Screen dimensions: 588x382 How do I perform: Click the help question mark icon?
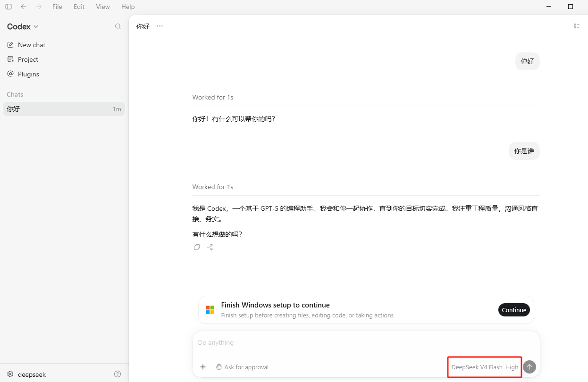(x=118, y=374)
